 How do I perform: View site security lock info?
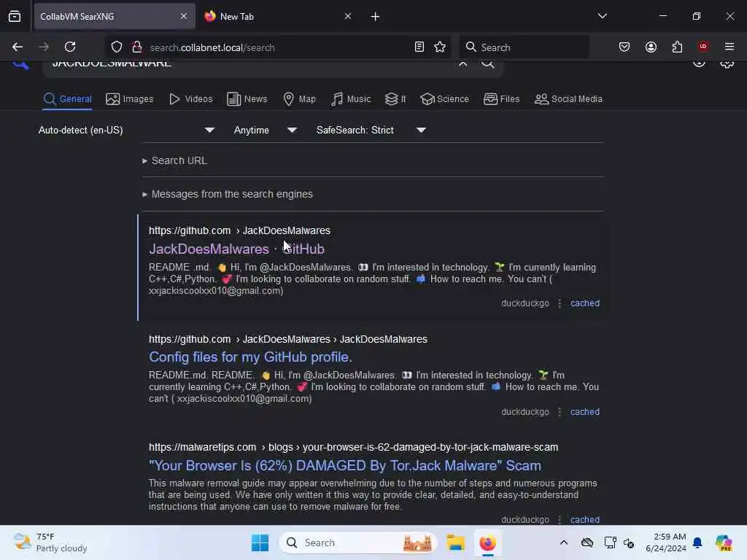pyautogui.click(x=137, y=47)
